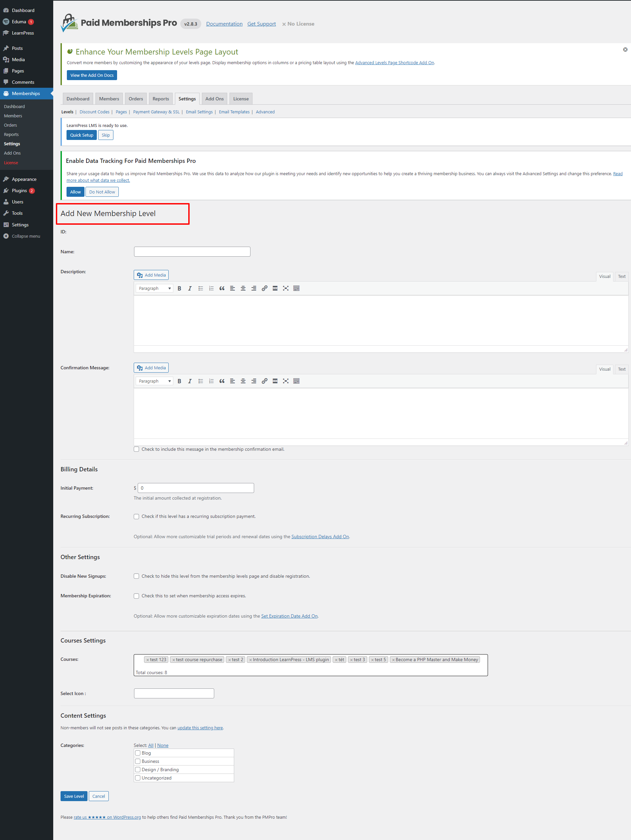The height and width of the screenshot is (840, 631).
Task: Go to Discount Codes settings
Action: (94, 112)
